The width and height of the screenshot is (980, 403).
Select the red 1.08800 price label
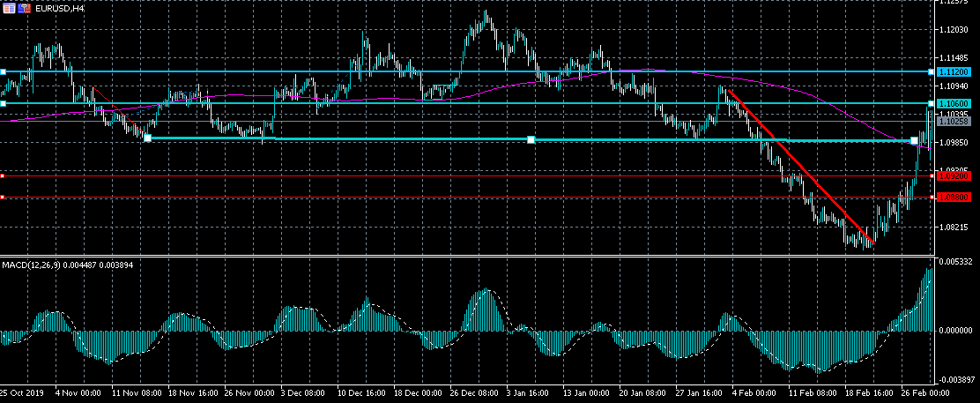pyautogui.click(x=954, y=198)
